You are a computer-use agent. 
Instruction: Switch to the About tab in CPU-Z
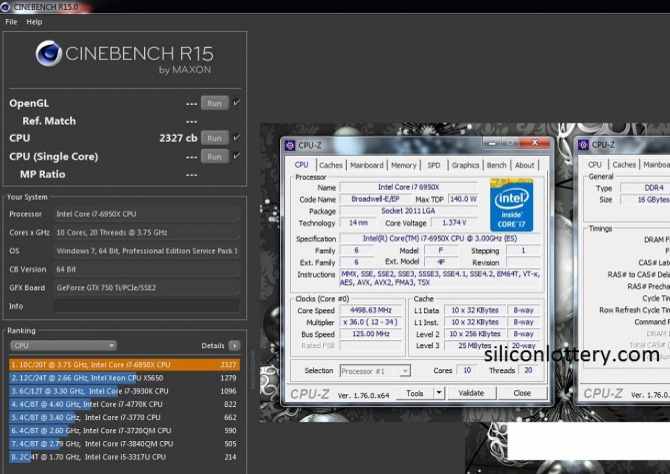click(524, 165)
